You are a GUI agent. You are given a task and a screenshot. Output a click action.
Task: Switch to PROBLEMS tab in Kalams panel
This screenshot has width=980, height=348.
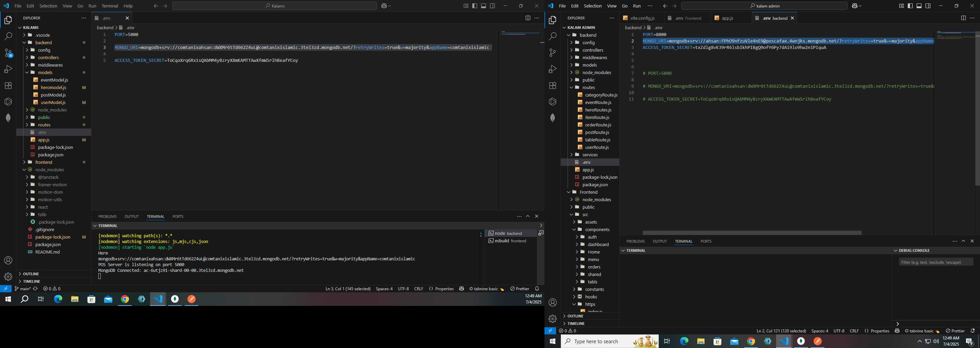pyautogui.click(x=107, y=216)
